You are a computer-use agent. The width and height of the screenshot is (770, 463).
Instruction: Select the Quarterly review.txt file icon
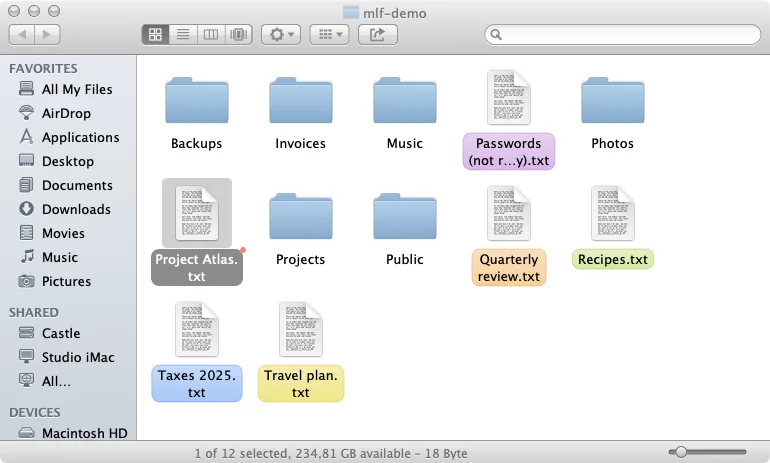pos(509,213)
